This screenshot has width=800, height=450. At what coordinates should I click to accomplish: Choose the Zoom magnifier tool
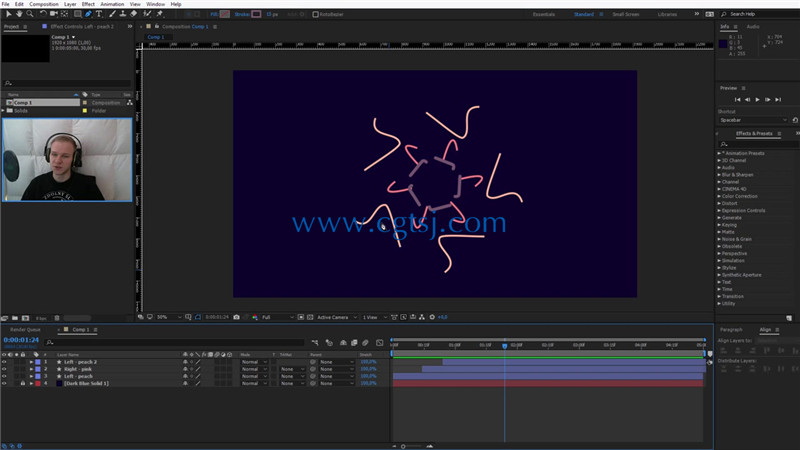tap(30, 14)
